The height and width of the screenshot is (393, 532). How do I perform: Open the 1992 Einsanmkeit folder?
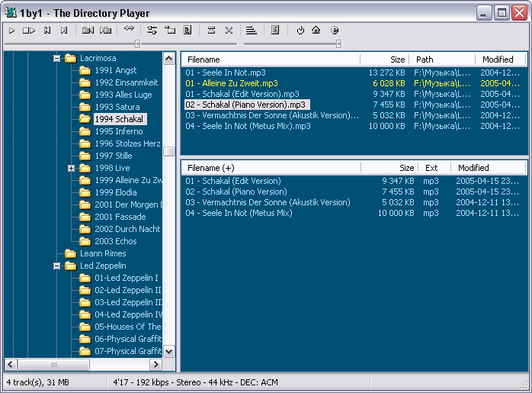[x=127, y=82]
